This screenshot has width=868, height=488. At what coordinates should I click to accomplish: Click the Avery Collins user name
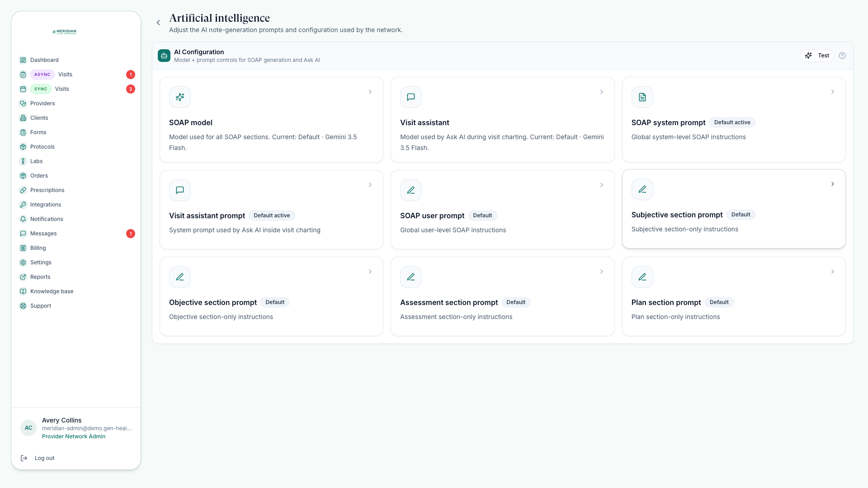[62, 420]
